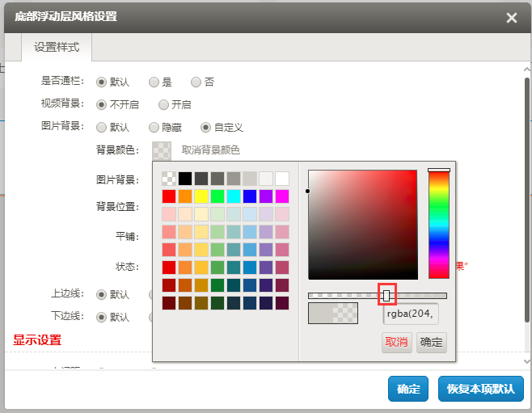This screenshot has height=413, width=532.
Task: Pick the dark gray swatch beside black
Action: [201, 179]
